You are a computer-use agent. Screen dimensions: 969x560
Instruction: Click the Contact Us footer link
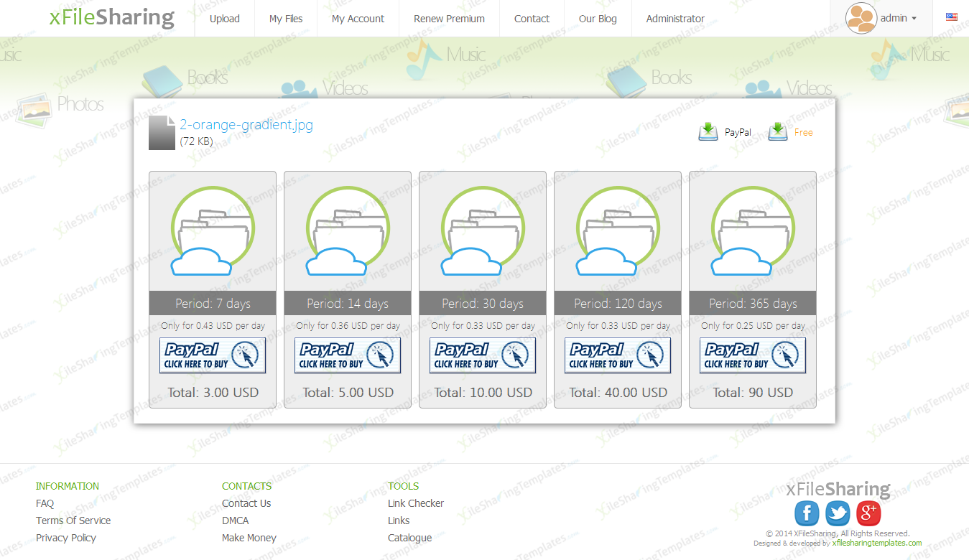(246, 503)
